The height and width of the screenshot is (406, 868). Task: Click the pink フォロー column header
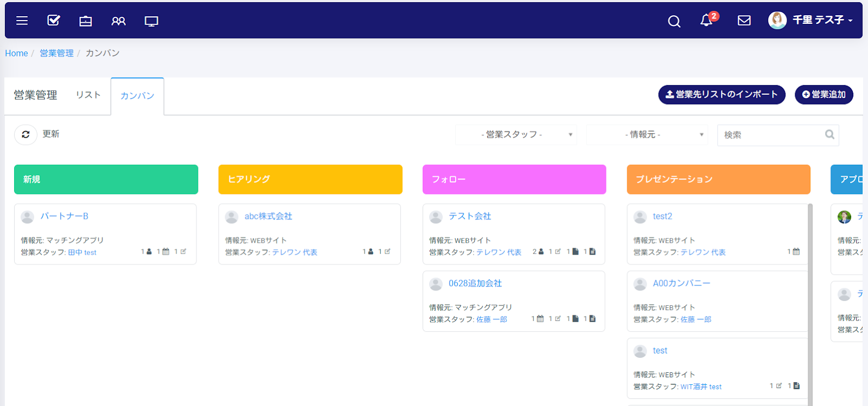click(x=514, y=179)
